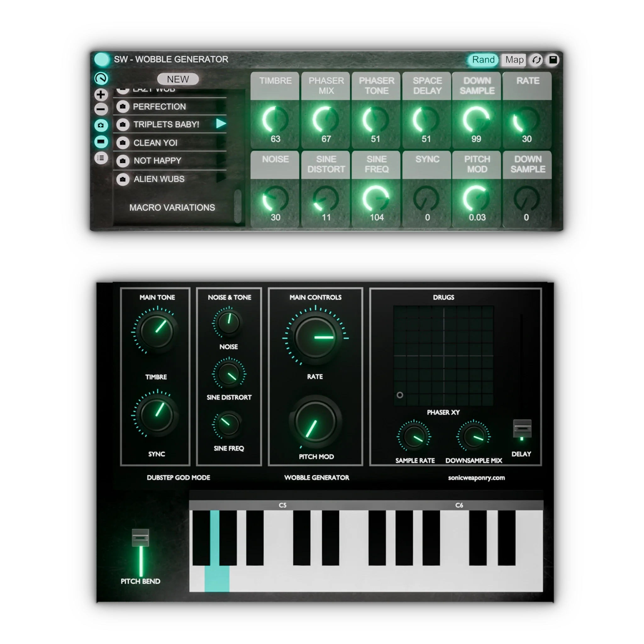Click the PHASER XY pad circle handle
644x644 pixels.
[x=400, y=395]
